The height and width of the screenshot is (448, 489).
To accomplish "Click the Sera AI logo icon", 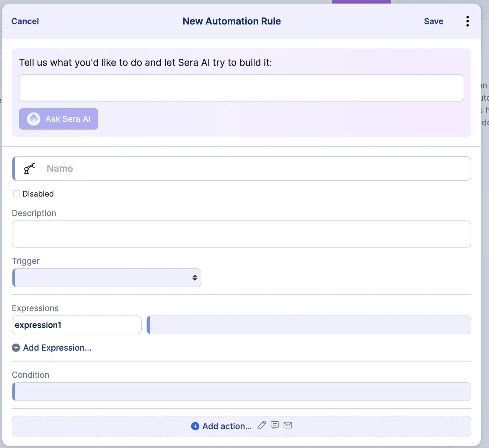I will click(x=34, y=119).
